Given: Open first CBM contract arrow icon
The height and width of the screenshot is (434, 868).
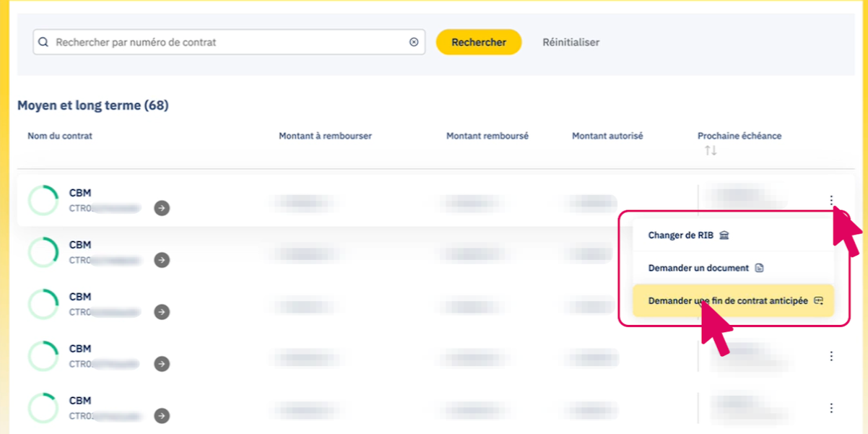Looking at the screenshot, I should (162, 208).
